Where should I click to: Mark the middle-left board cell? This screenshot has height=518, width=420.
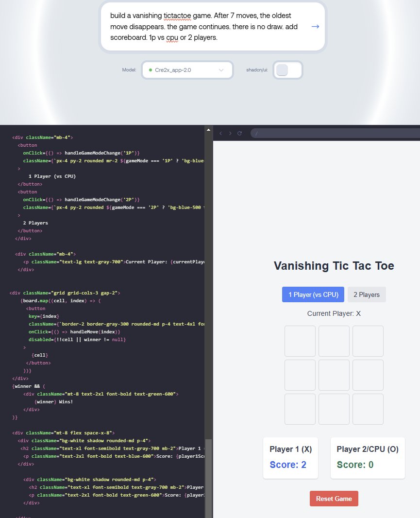[300, 375]
